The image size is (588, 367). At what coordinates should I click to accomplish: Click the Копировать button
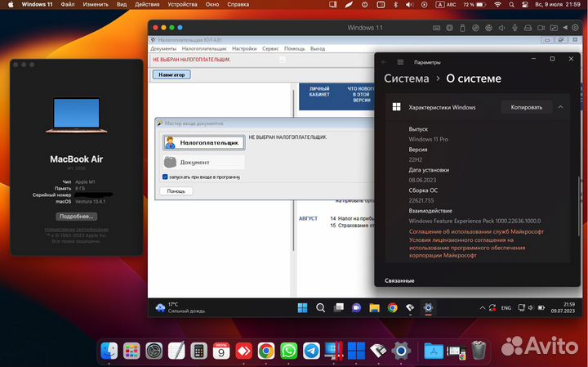(526, 107)
